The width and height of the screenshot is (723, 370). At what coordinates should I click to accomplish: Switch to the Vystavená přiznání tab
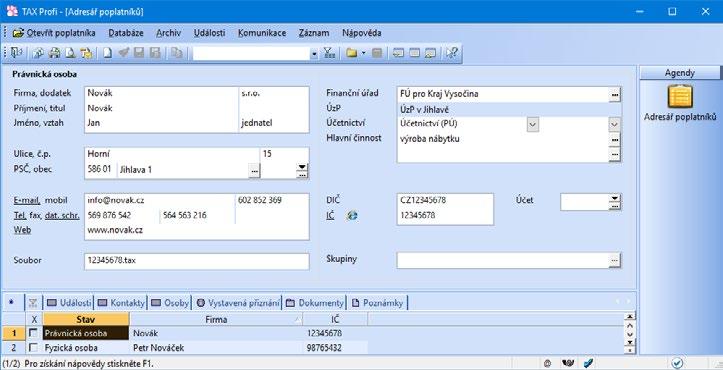pos(238,303)
